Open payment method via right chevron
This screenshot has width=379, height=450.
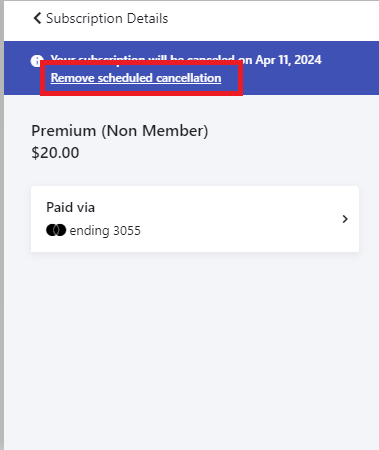pyautogui.click(x=345, y=219)
